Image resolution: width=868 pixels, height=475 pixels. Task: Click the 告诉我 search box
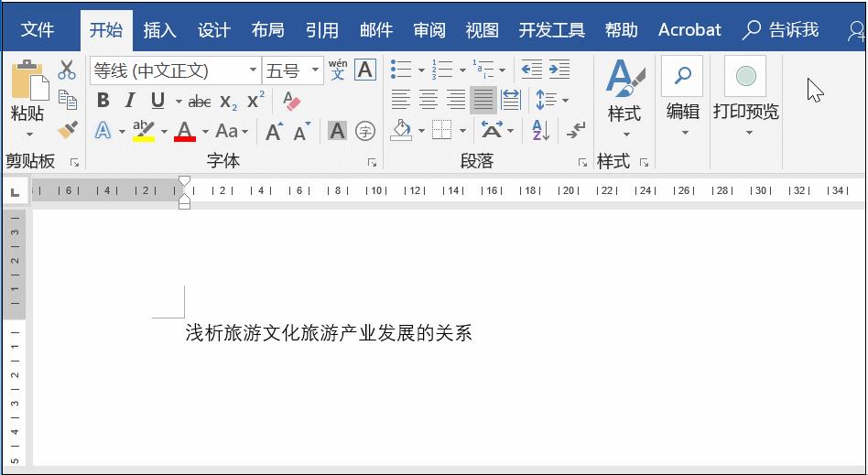pos(780,30)
